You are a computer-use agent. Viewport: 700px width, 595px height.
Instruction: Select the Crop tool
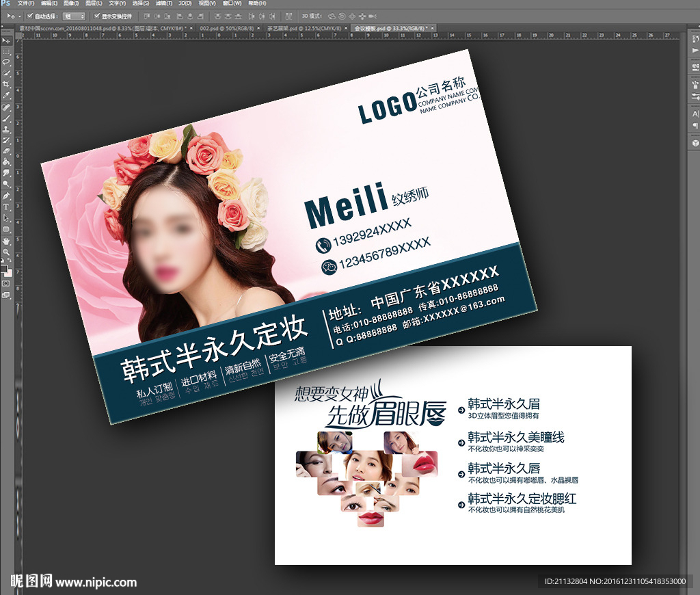(x=5, y=84)
